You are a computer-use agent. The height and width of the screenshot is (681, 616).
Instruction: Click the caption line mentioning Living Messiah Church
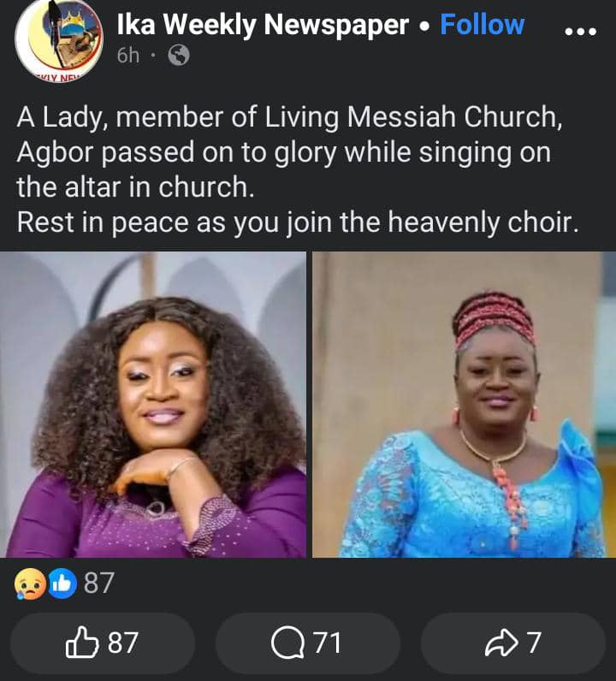click(290, 119)
